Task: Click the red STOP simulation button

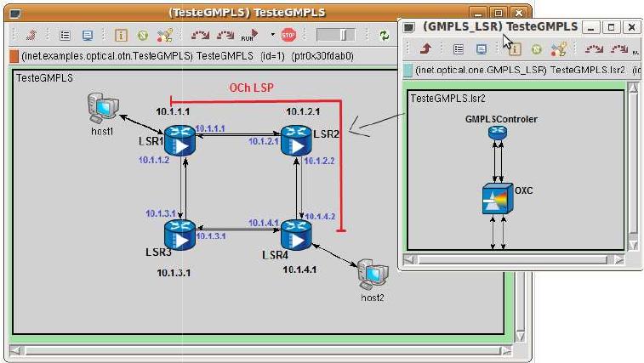Action: pyautogui.click(x=288, y=36)
